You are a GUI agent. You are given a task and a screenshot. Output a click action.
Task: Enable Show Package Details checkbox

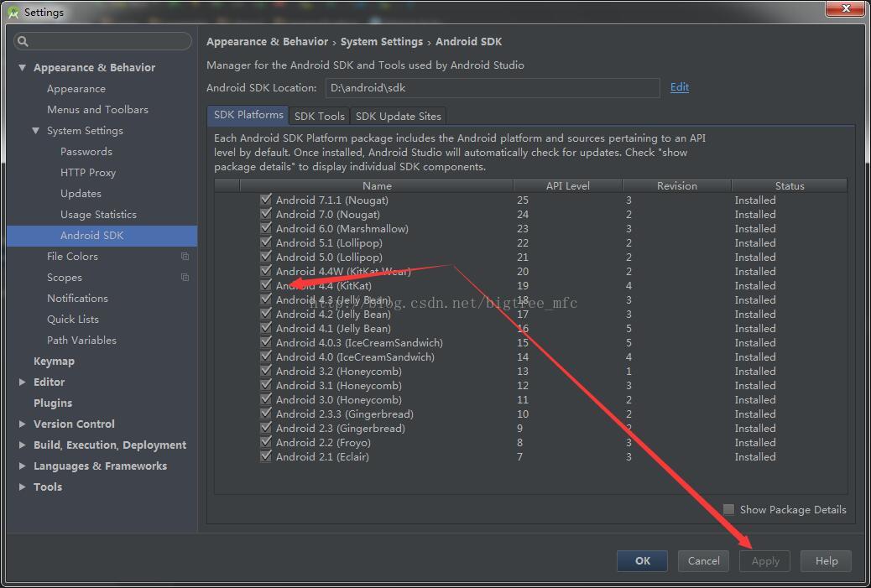[729, 509]
